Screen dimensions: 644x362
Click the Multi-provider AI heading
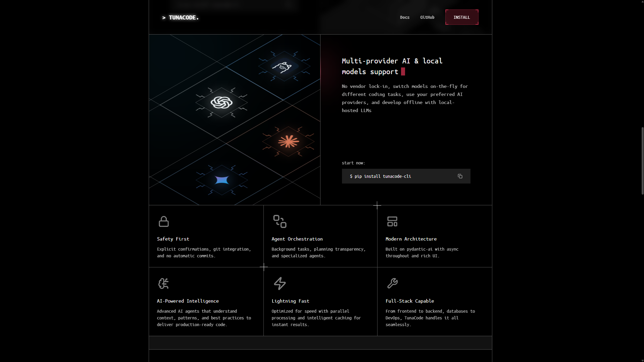click(392, 66)
